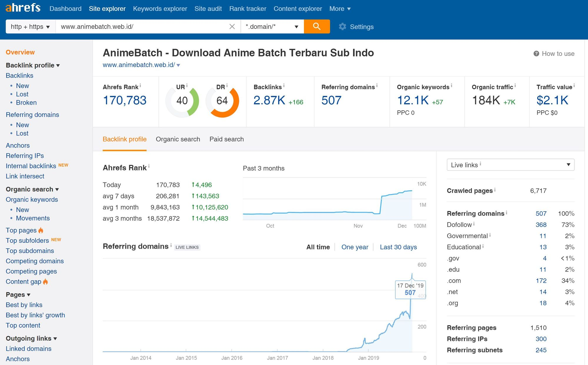
Task: Click the info icon beside Referring domains chart title
Action: coord(171,245)
